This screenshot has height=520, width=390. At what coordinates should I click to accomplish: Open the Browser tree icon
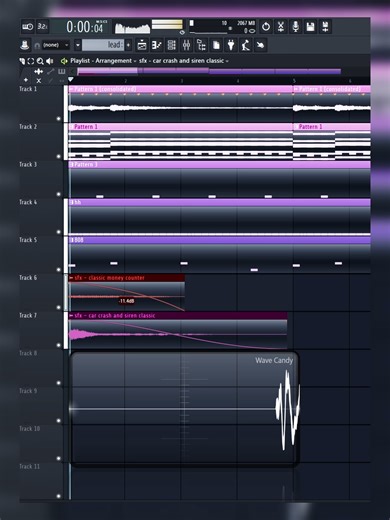(201, 45)
